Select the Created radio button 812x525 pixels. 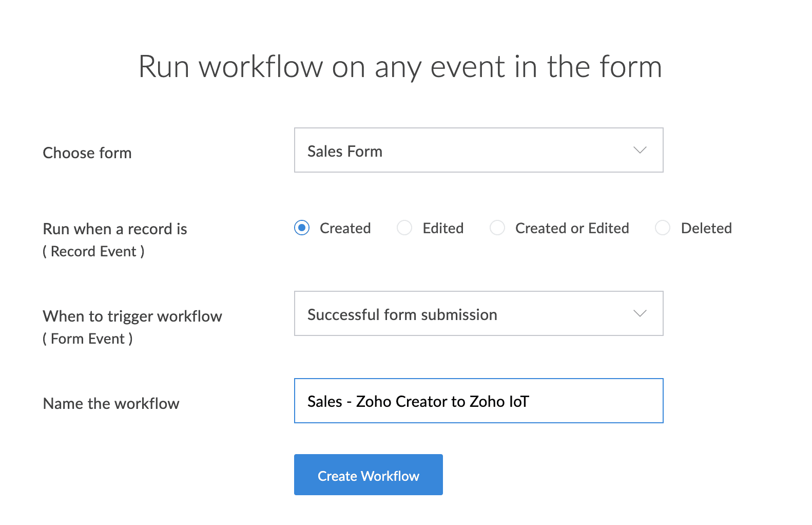(302, 228)
